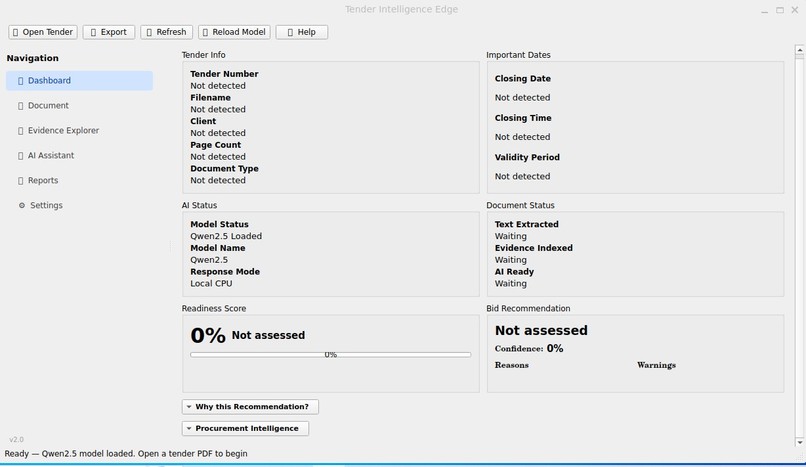Click the Refresh button icon
This screenshot has width=806, height=467.
[149, 32]
